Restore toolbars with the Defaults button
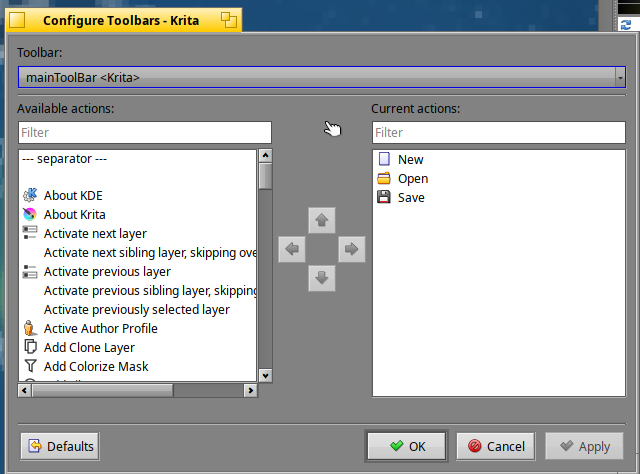Screen dimensions: 640x474 pyautogui.click(x=60, y=446)
